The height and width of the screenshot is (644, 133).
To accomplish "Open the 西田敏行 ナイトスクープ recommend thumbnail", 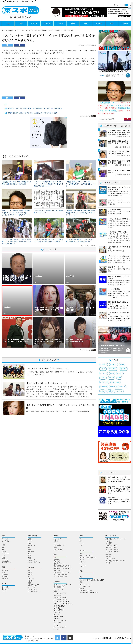I will pos(17,268).
